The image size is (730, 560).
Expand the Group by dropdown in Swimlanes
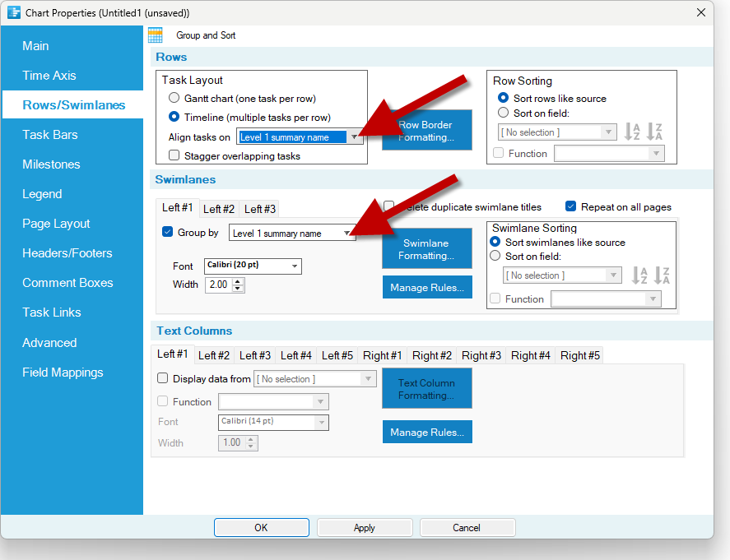tap(347, 234)
